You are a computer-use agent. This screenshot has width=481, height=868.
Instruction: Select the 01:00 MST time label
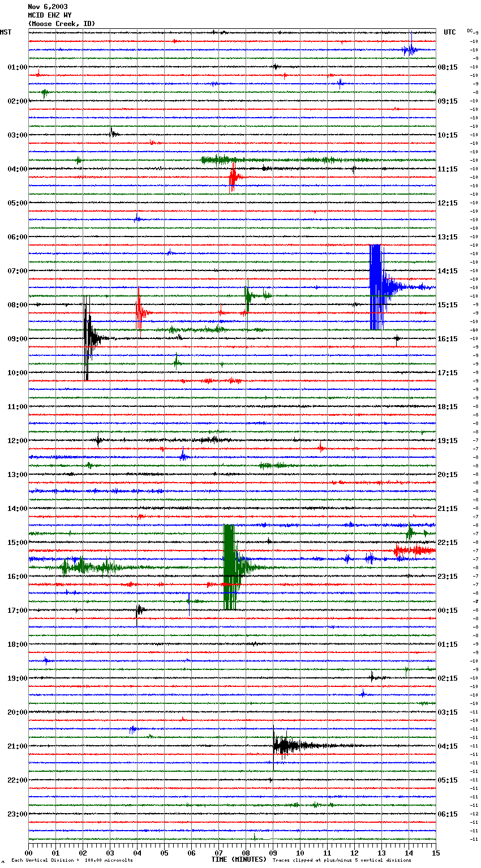[17, 67]
